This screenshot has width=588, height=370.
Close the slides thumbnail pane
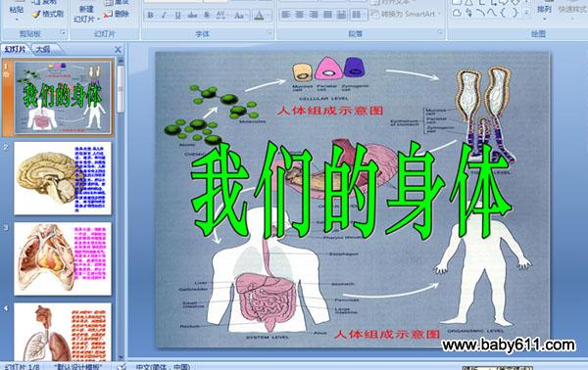coord(118,49)
